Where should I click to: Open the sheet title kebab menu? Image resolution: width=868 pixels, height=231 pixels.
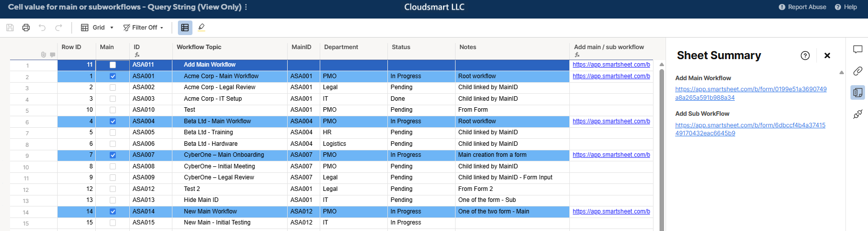(x=246, y=7)
